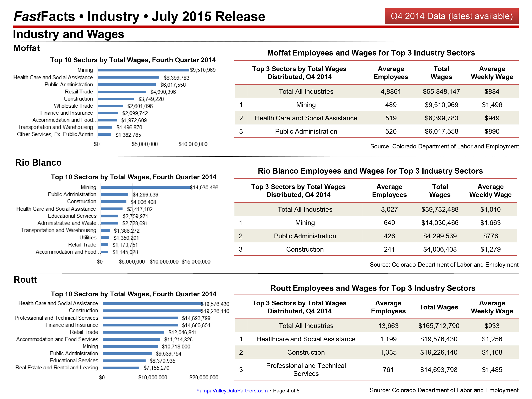Click the Industry and Wages heading
Viewport: 532px width, 399px height.
click(x=69, y=34)
